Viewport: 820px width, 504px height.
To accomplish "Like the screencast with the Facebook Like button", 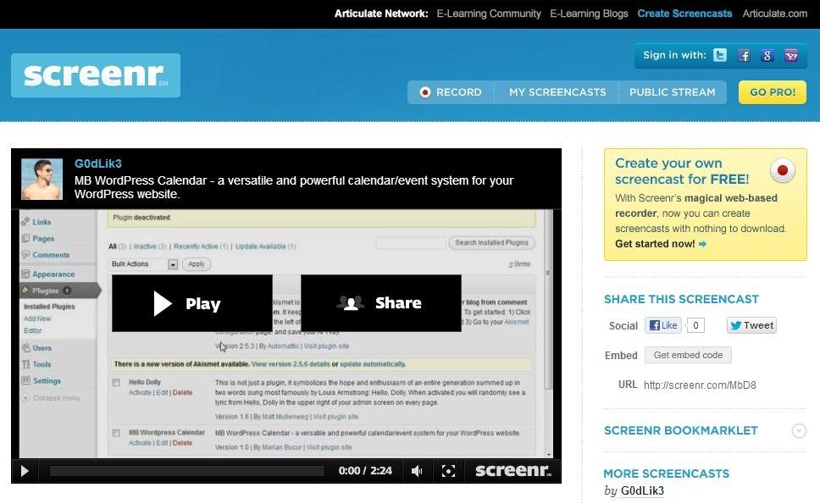I will 663,325.
